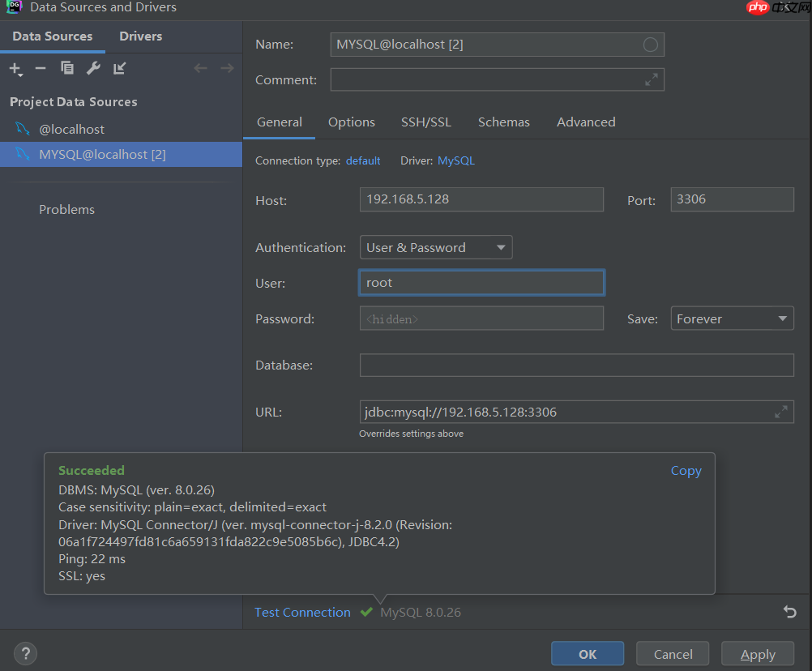812x671 pixels.
Task: Click the 'SSL: yes' line
Action: [82, 576]
